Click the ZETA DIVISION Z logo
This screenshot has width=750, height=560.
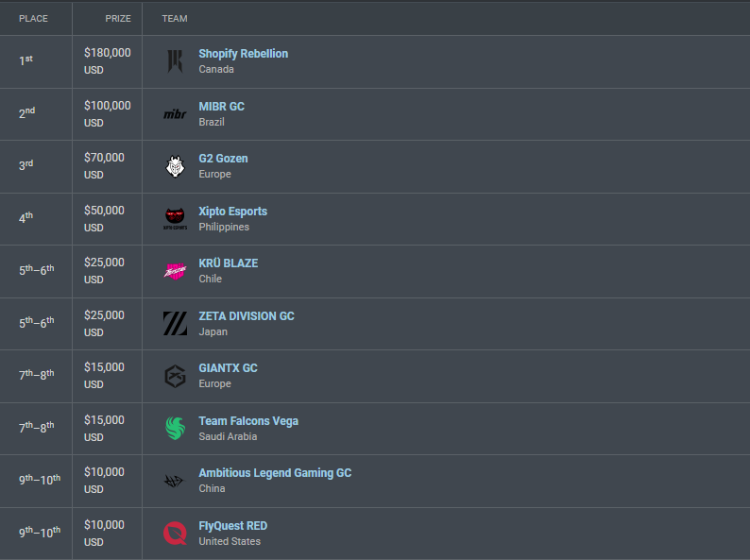175,324
